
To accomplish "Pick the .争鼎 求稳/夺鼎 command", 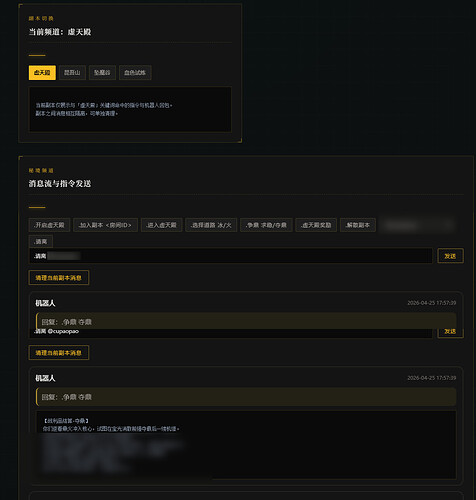I will [x=266, y=225].
